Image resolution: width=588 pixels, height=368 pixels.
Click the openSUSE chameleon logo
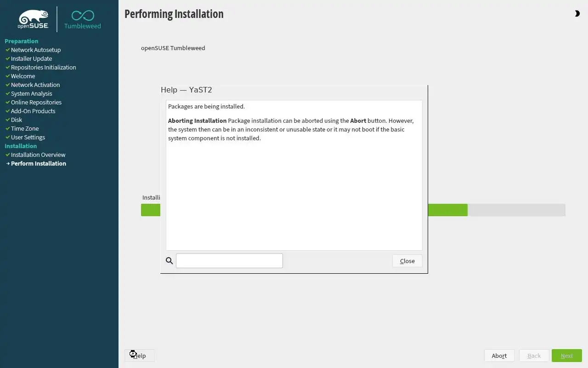pos(33,20)
